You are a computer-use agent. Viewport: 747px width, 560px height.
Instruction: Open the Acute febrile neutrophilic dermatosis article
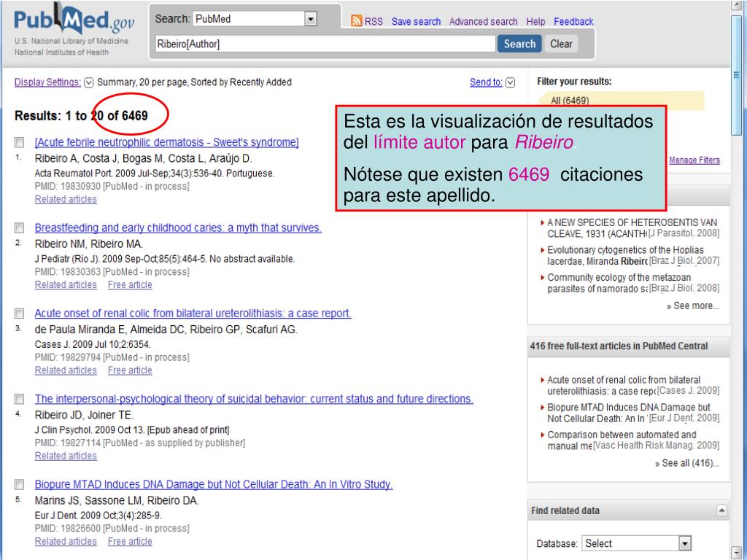click(x=167, y=142)
